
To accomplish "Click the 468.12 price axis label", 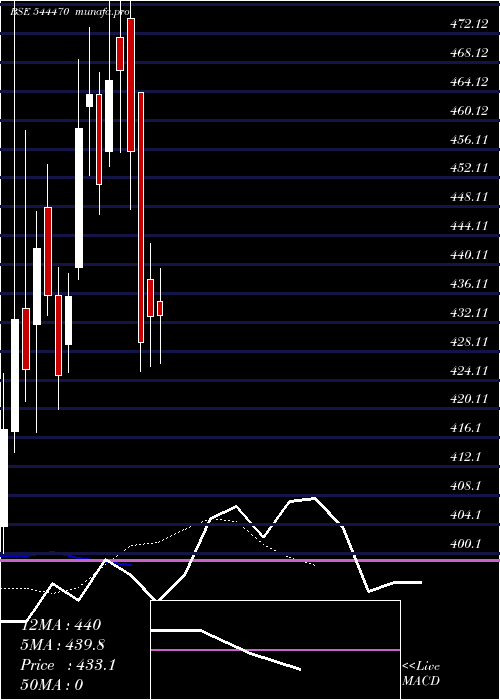I will point(469,53).
